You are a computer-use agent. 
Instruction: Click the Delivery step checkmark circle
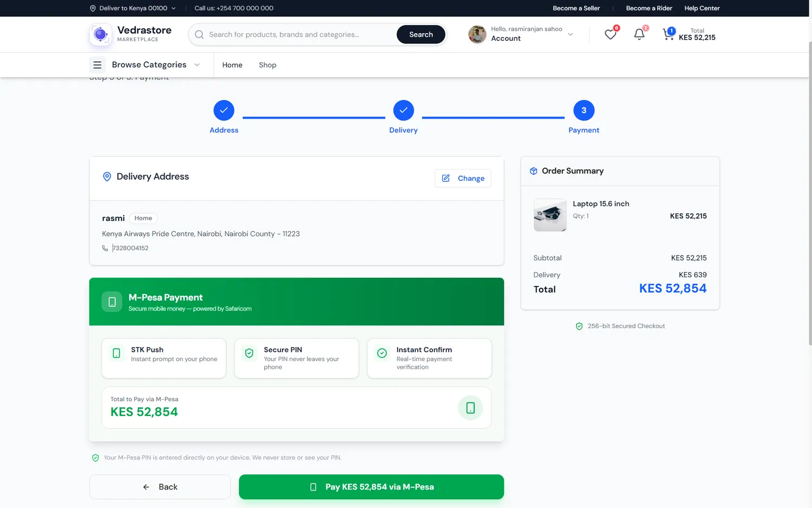point(403,110)
